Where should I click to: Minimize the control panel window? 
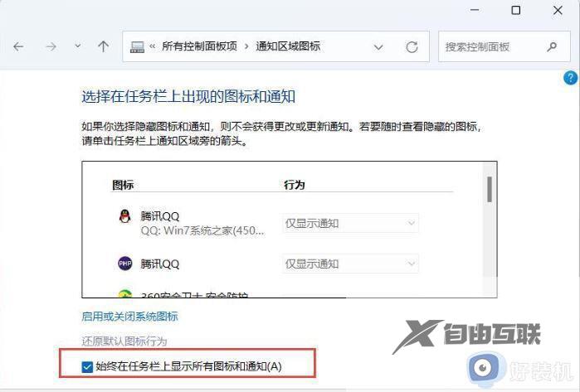pos(475,10)
